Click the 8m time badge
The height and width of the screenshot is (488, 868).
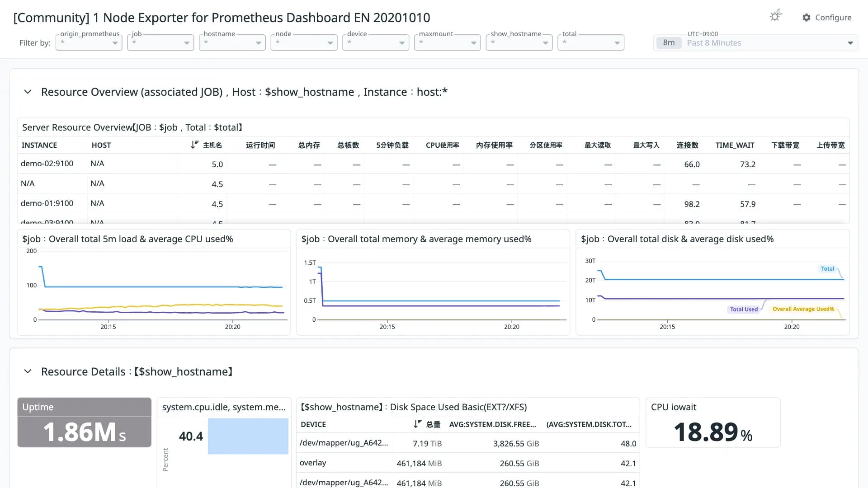[x=669, y=43]
